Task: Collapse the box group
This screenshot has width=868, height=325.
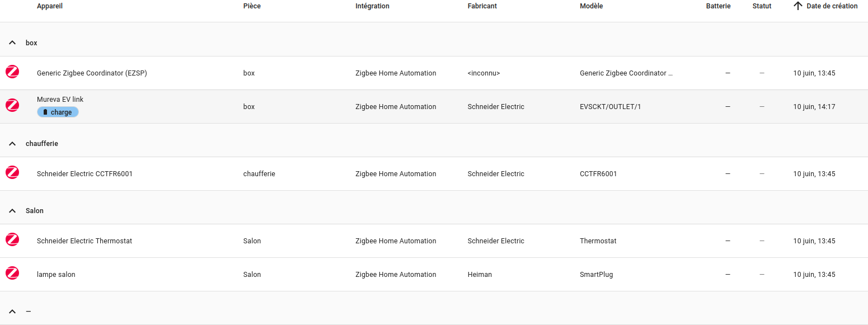Action: [12, 43]
